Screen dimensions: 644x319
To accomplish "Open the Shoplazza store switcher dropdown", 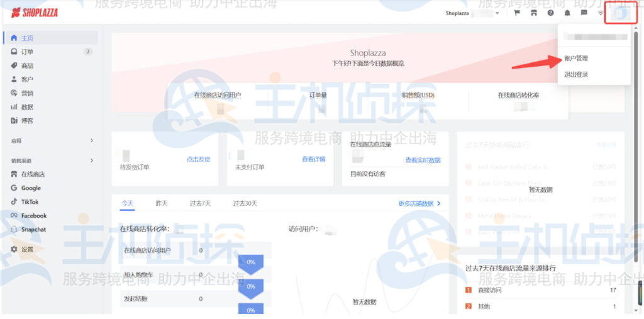I will 473,13.
